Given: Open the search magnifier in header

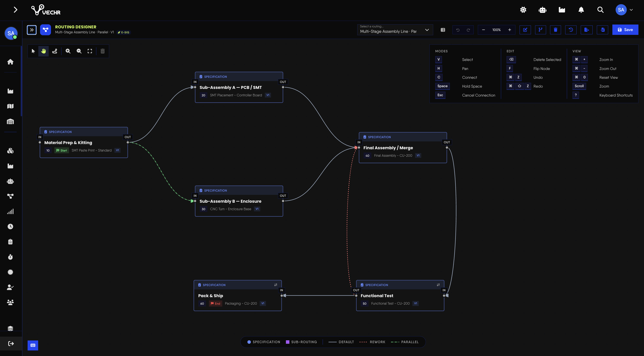Looking at the screenshot, I should pos(600,10).
